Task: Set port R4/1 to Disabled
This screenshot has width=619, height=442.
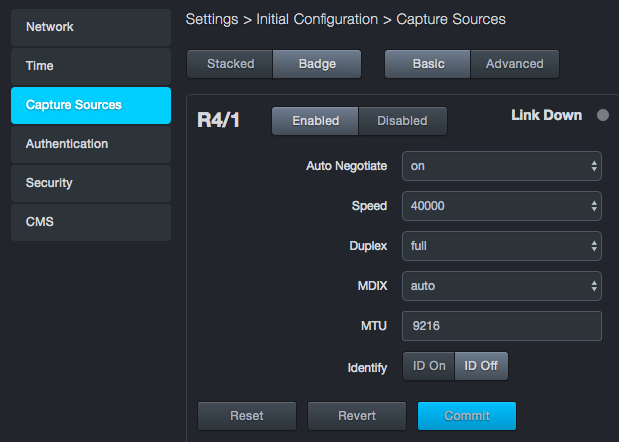Action: (x=402, y=121)
